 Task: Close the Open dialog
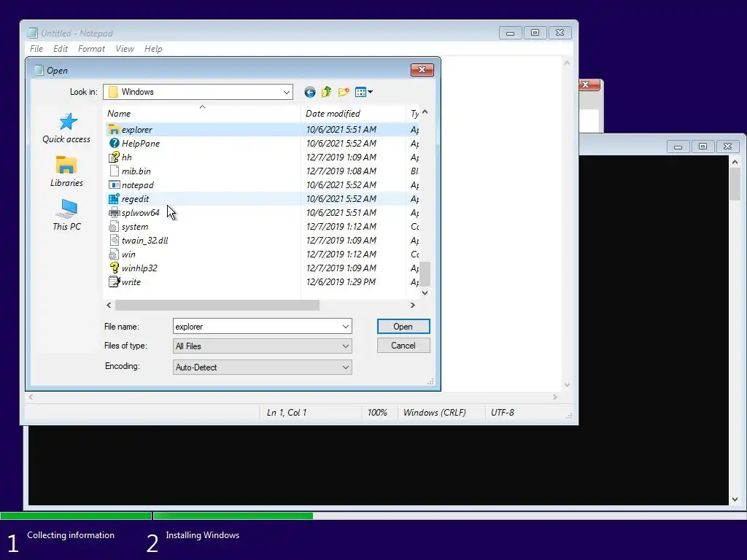[x=422, y=70]
